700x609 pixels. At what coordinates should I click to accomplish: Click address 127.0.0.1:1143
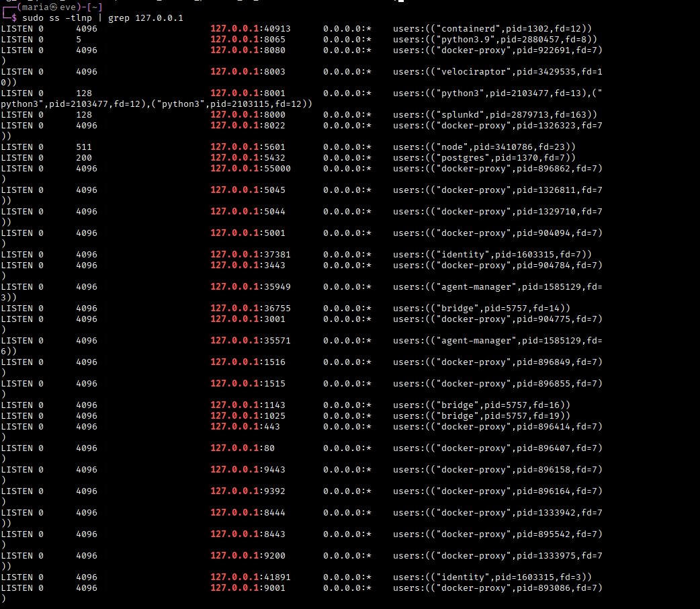point(248,404)
